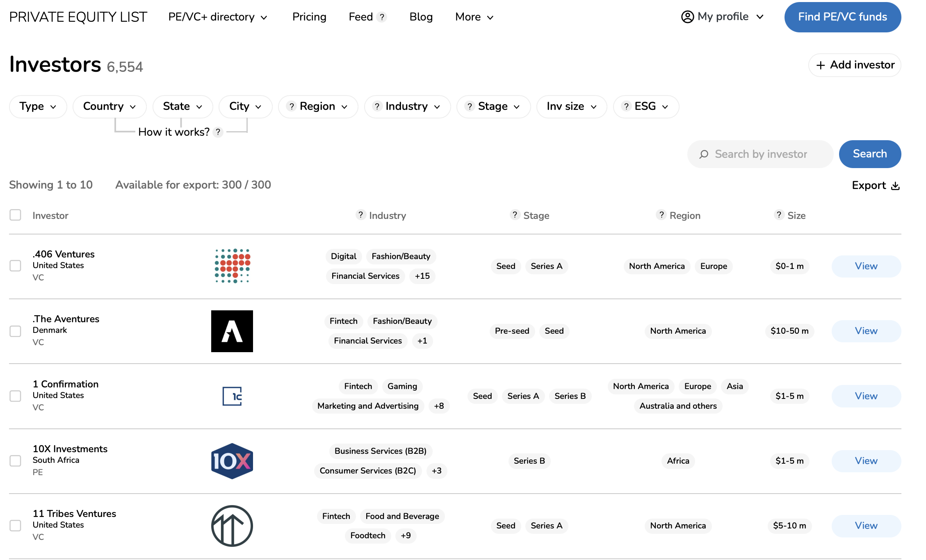The height and width of the screenshot is (560, 926).
Task: Click the help icon next to Industry column
Action: [360, 215]
